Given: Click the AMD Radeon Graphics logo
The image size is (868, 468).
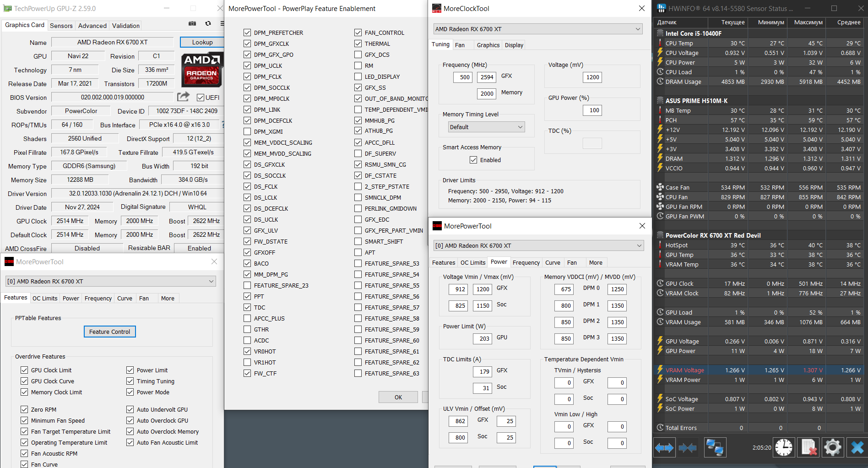Looking at the screenshot, I should pos(202,70).
